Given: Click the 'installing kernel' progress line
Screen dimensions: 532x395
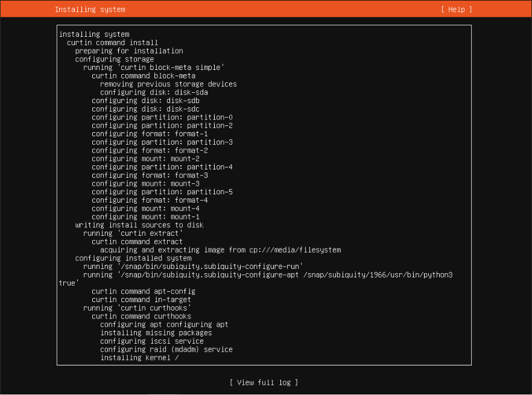Looking at the screenshot, I should click(x=139, y=358).
